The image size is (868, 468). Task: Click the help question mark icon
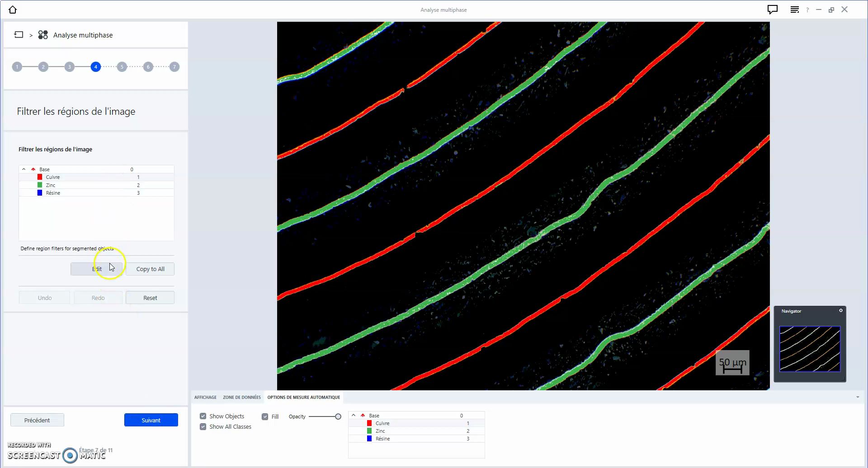pos(807,9)
